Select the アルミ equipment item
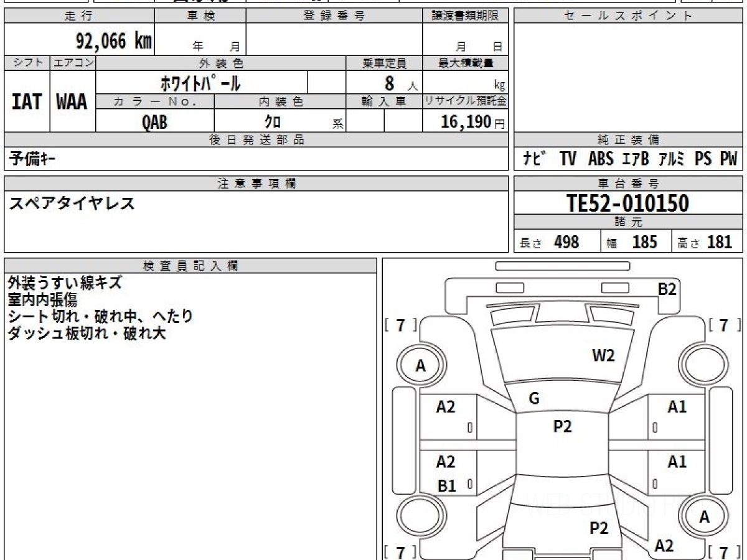Viewport: 747px width, 560px height. pyautogui.click(x=672, y=159)
